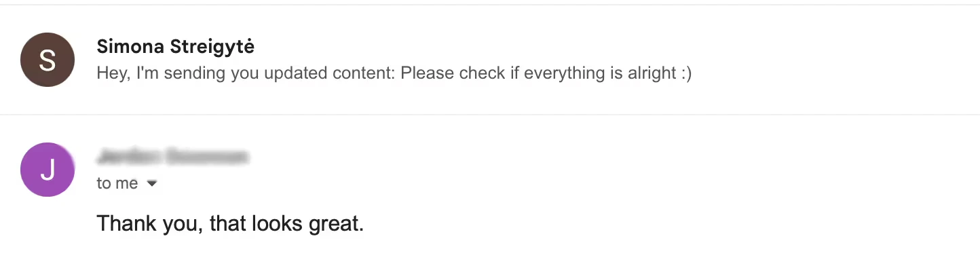Click the blurred sender name of second email
The height and width of the screenshot is (266, 980).
[x=172, y=157]
